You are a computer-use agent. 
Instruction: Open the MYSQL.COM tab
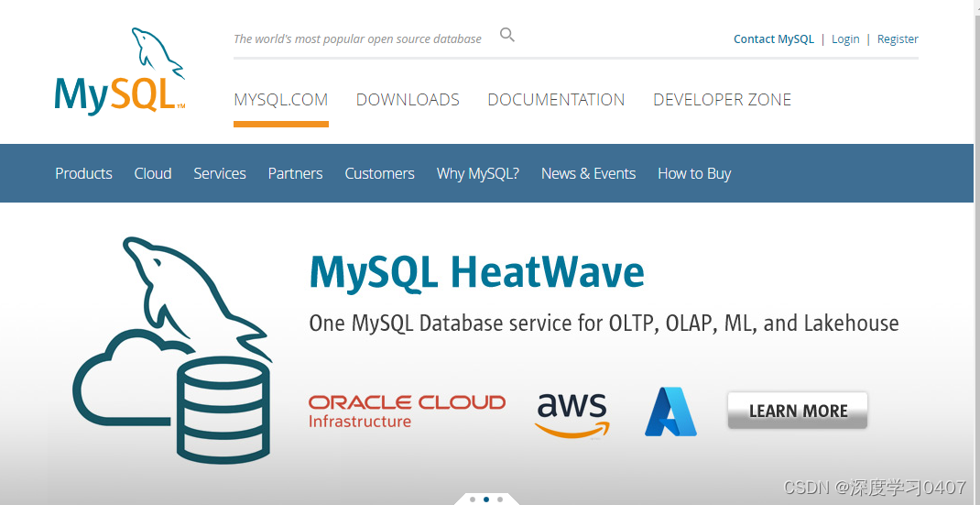[280, 100]
